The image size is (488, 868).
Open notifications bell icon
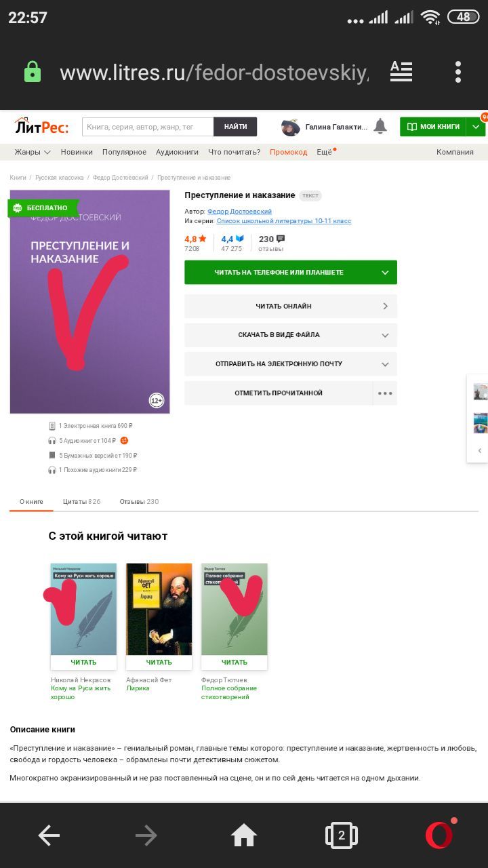pos(380,126)
